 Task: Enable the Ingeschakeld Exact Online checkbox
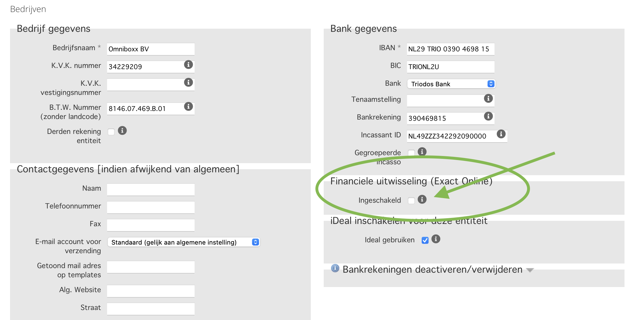411,200
